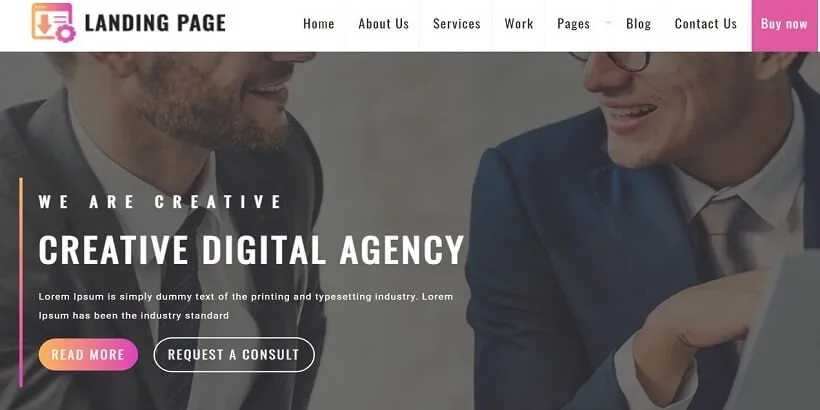
Task: Click the CREATIVE DIGITAL AGENCY headline
Action: point(251,249)
